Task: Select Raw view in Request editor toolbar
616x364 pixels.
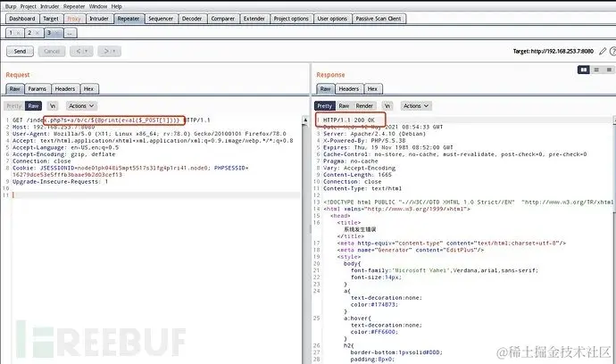Action: 33,106
